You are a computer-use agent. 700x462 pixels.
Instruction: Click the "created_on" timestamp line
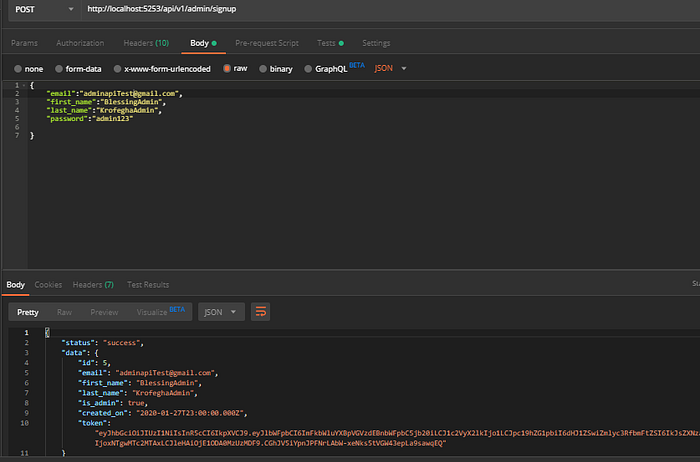162,413
